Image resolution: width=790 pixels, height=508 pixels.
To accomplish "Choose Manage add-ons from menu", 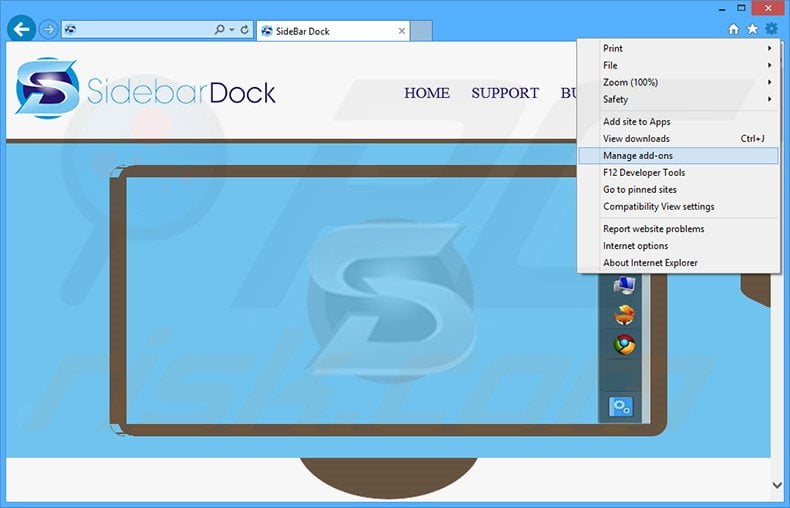I will (x=678, y=156).
